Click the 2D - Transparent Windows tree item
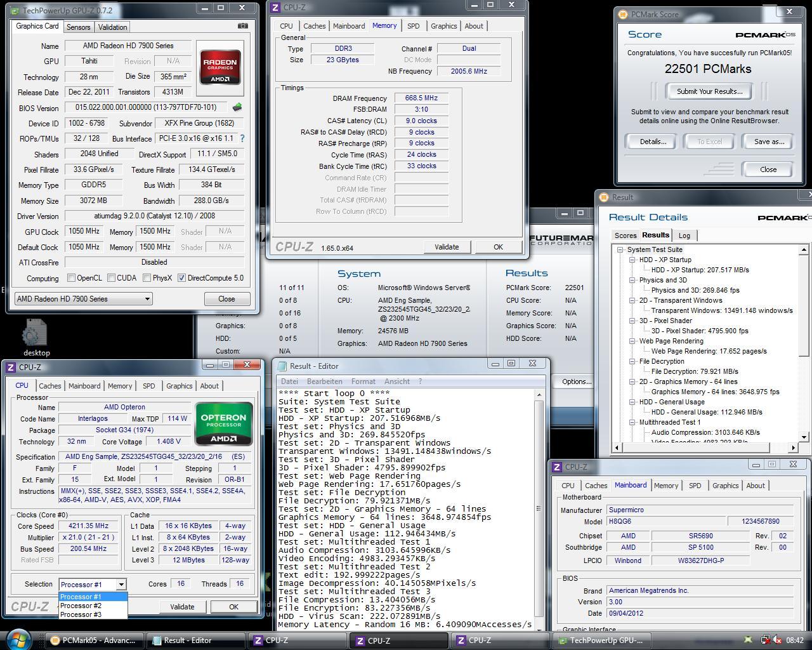This screenshot has height=650, width=812. (x=681, y=300)
